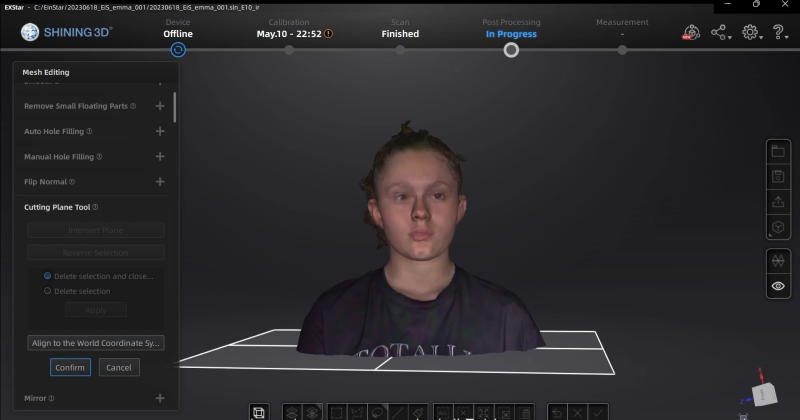Image resolution: width=800 pixels, height=420 pixels.
Task: Click Align to the World Coordinate System
Action: [x=96, y=343]
